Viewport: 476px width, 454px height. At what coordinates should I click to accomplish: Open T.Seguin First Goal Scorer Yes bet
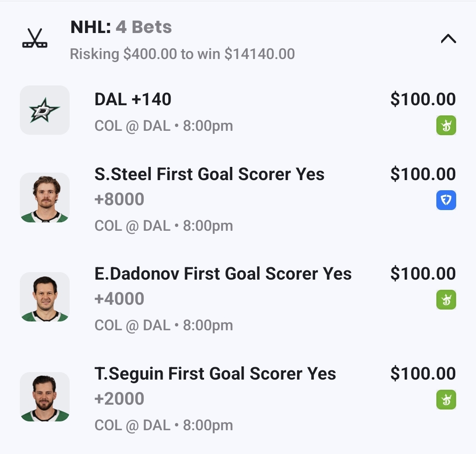coord(215,374)
